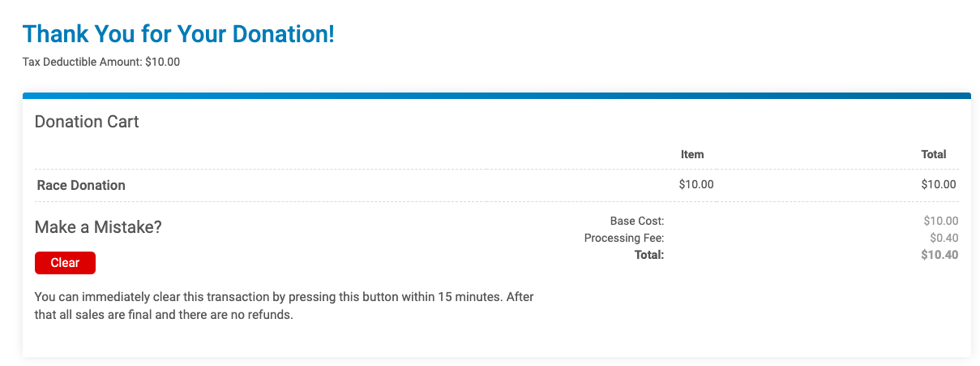Click the Race Donation row total amount

(939, 184)
